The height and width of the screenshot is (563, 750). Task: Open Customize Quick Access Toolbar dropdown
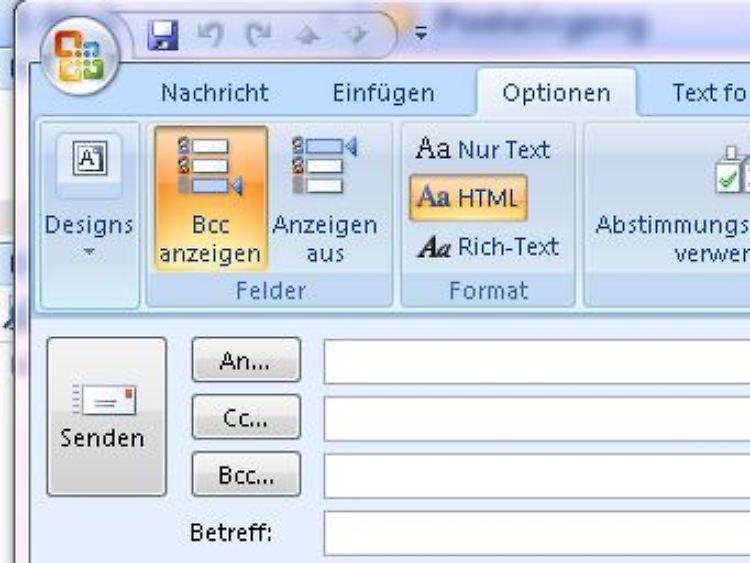pos(420,34)
